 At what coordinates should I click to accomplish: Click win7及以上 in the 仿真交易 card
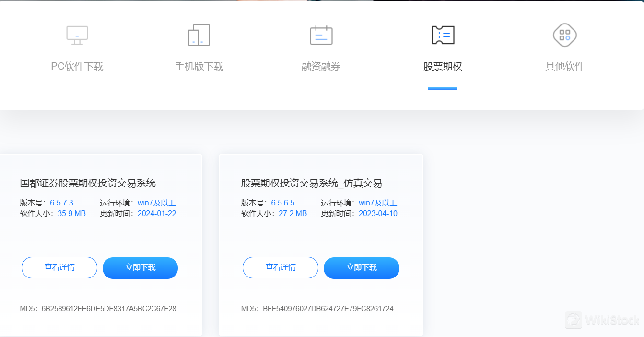point(378,203)
